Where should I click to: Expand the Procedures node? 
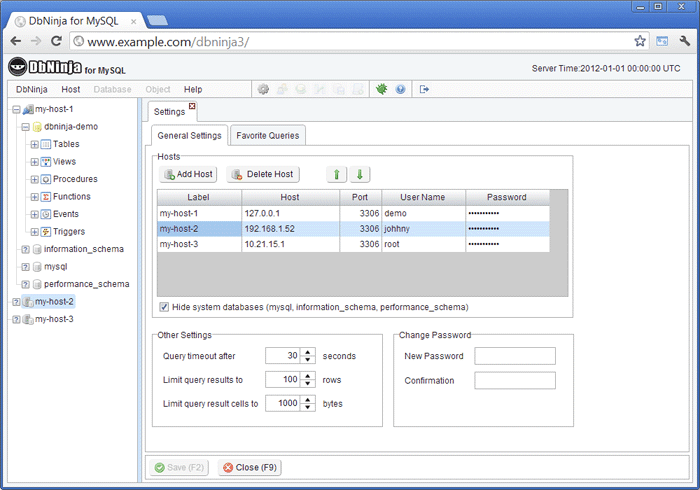(x=34, y=179)
